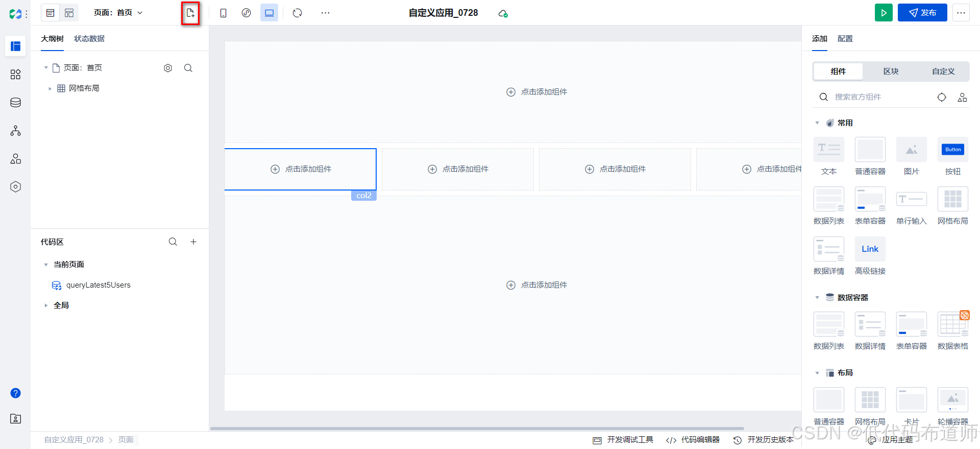
Task: Open the 代码编辑器 in bottom bar
Action: (x=693, y=440)
